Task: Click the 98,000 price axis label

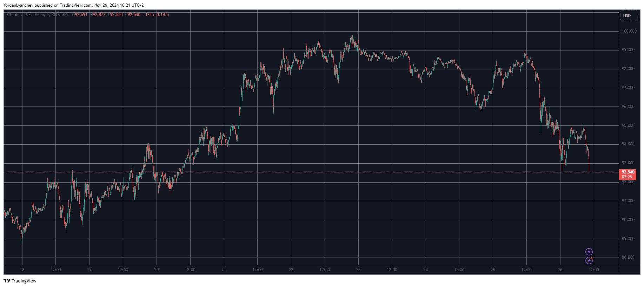Action: point(628,69)
